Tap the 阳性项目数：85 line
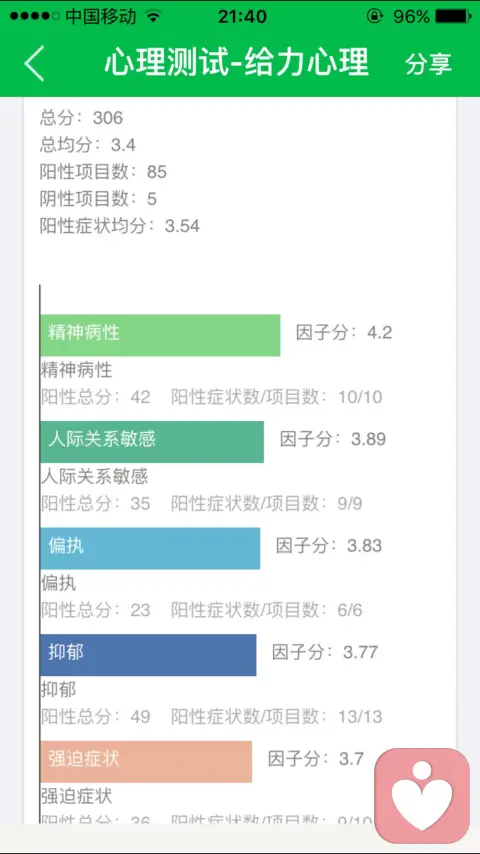This screenshot has height=854, width=480. [x=104, y=172]
